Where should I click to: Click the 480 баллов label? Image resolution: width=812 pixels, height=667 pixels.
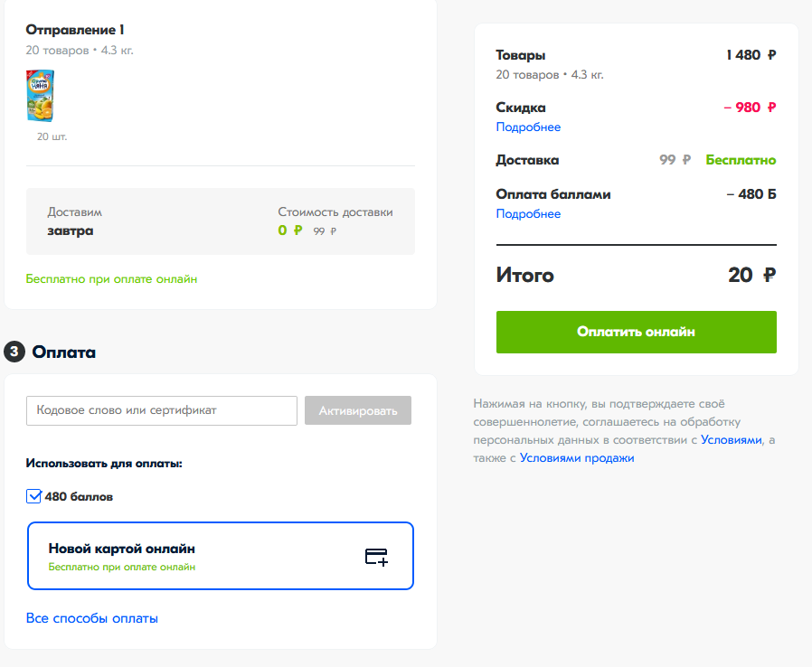point(79,497)
